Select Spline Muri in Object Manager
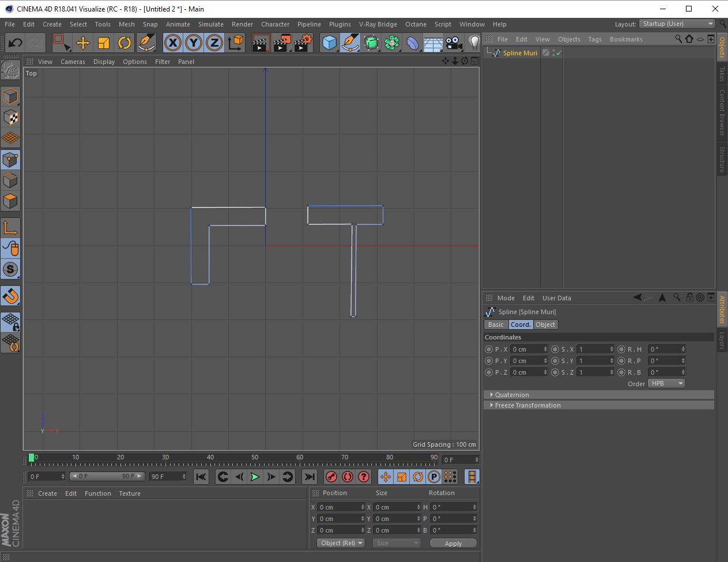 pos(520,53)
